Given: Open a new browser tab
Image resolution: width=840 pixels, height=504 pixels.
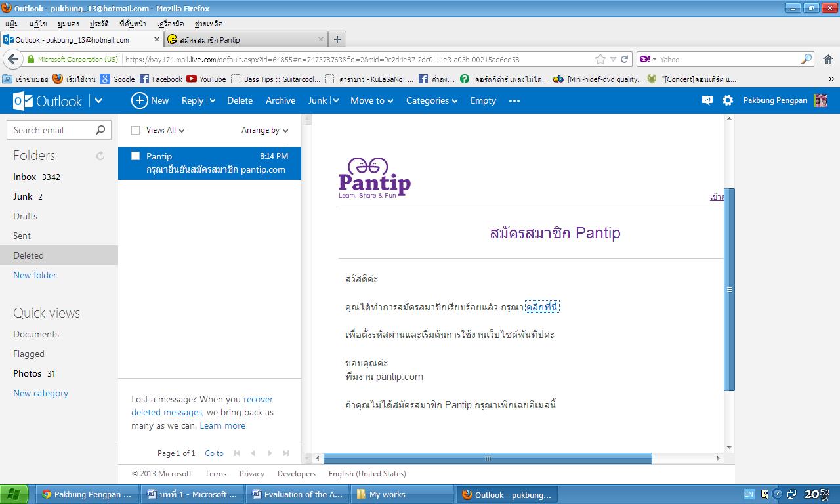Looking at the screenshot, I should click(337, 39).
